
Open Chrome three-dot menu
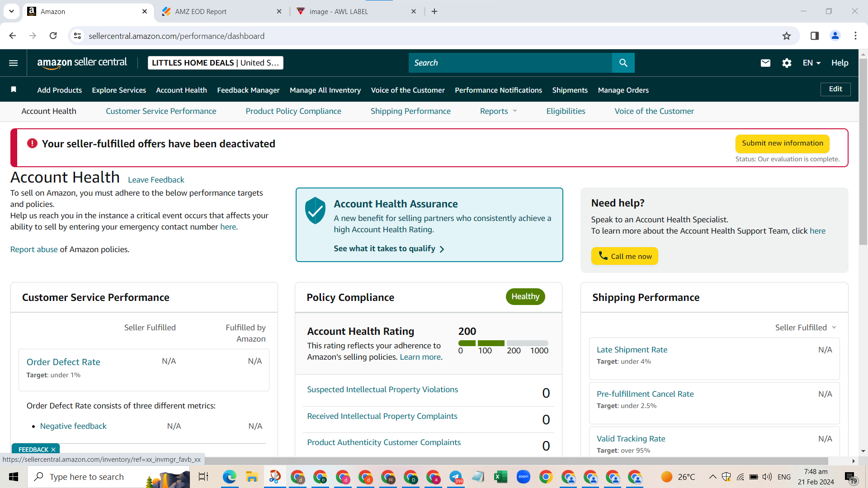[x=855, y=36]
